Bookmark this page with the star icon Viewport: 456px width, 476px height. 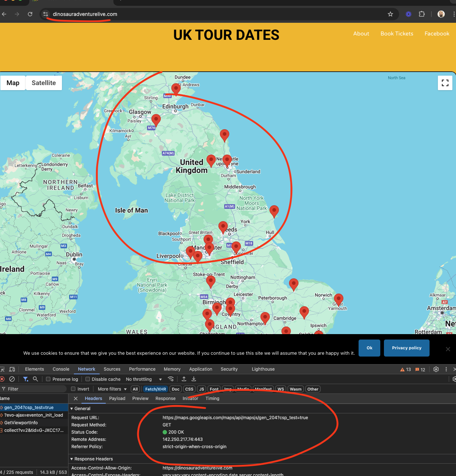[390, 14]
